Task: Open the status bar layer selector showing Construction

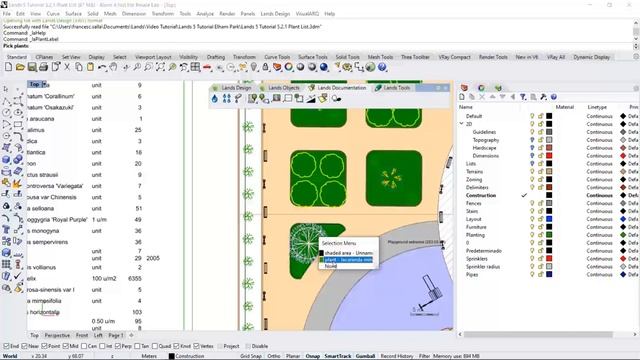Action: pyautogui.click(x=187, y=356)
